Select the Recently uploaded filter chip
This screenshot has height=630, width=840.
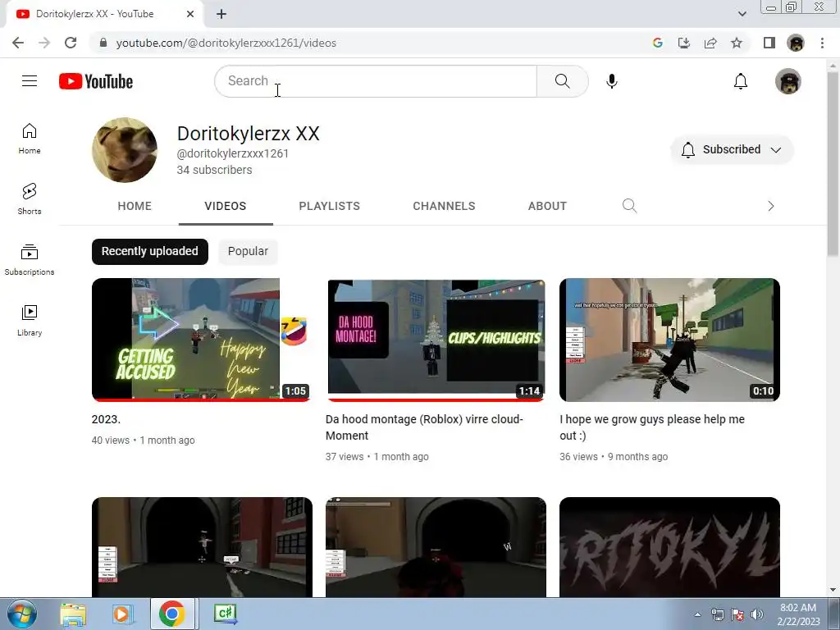pos(150,251)
